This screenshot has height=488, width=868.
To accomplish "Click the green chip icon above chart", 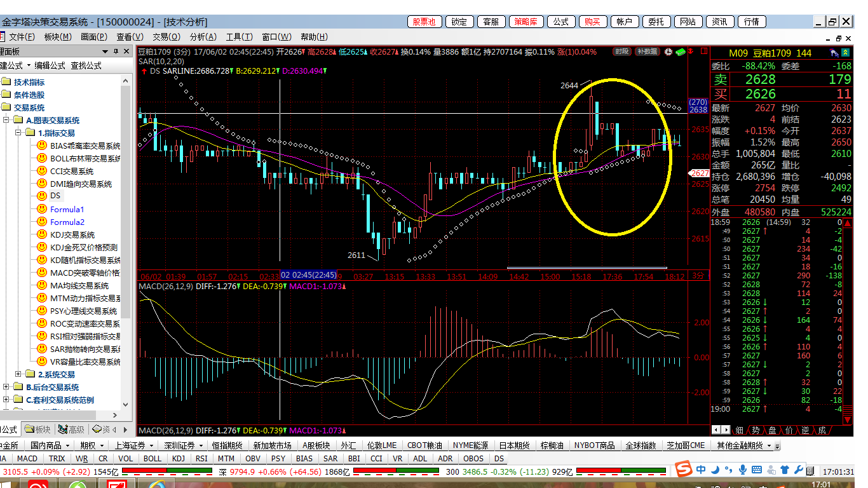I will [681, 52].
